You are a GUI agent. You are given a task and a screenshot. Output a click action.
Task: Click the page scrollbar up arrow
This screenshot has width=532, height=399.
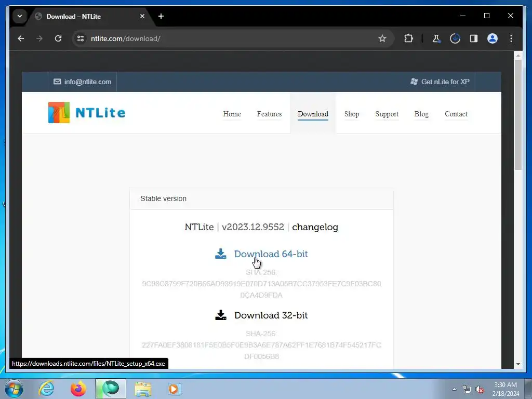coord(518,55)
